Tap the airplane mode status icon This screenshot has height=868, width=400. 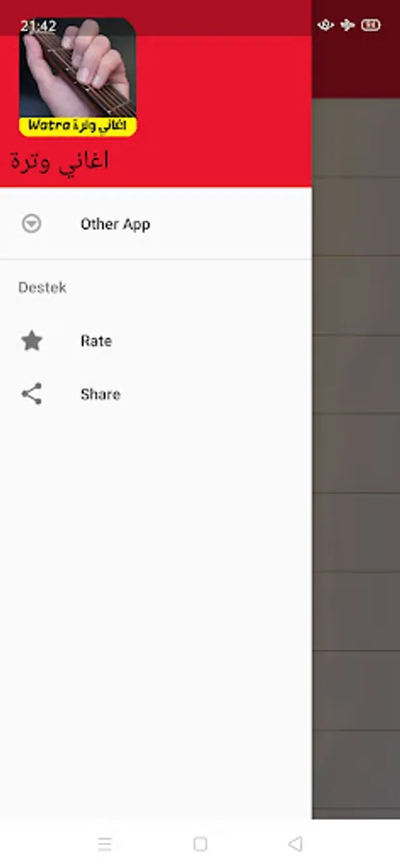[x=347, y=25]
